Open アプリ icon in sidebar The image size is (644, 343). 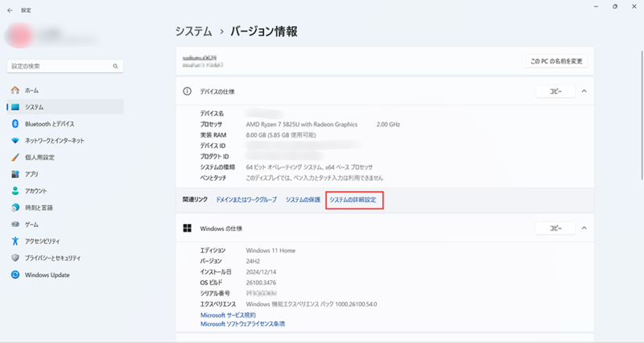pos(15,174)
